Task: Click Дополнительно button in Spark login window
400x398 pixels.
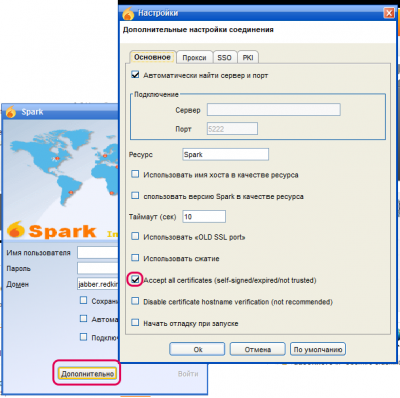Action: 87,373
